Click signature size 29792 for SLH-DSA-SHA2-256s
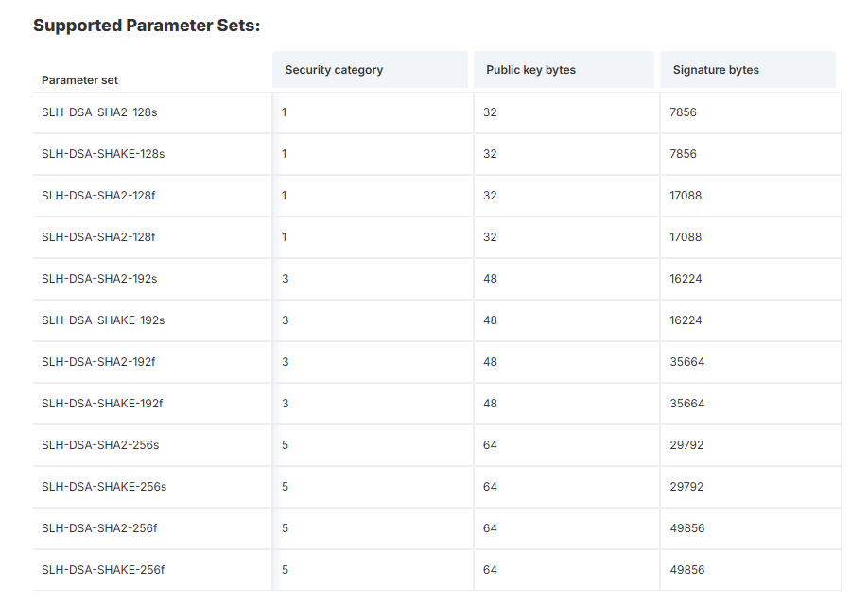This screenshot has height=605, width=868. 686,444
